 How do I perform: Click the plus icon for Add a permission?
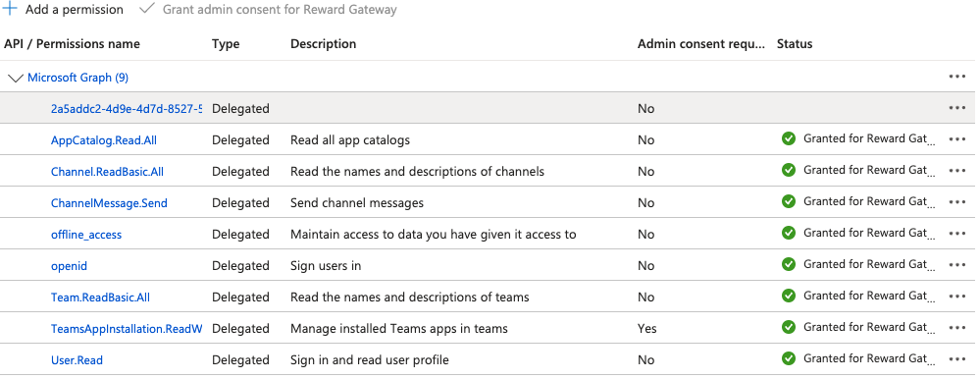(10, 9)
